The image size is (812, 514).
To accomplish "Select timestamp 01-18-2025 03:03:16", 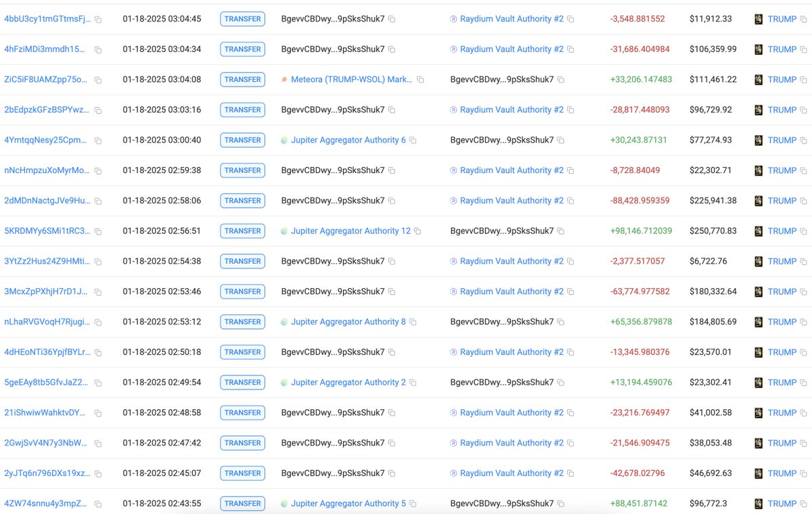I will click(162, 110).
